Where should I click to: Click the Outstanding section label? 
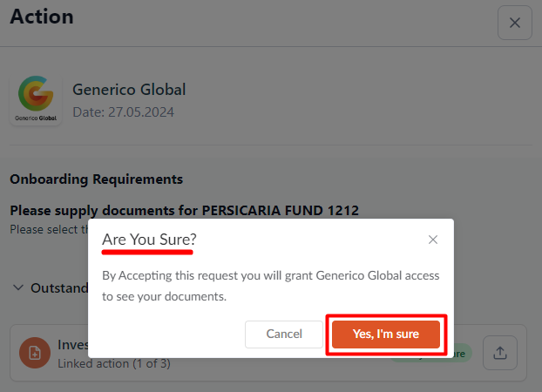(x=59, y=288)
